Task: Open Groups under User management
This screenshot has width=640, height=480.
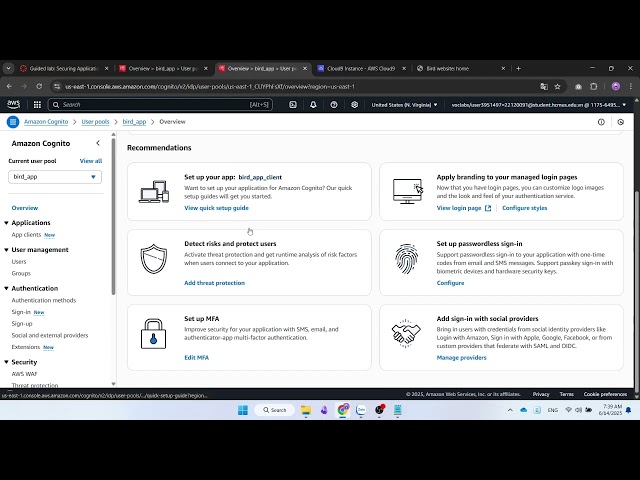Action: [x=21, y=273]
